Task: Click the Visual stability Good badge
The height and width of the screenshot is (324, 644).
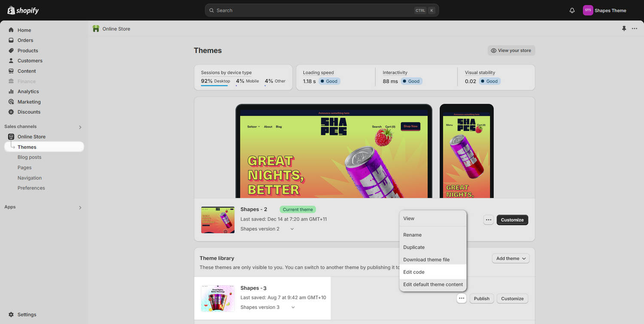Action: (x=490, y=81)
